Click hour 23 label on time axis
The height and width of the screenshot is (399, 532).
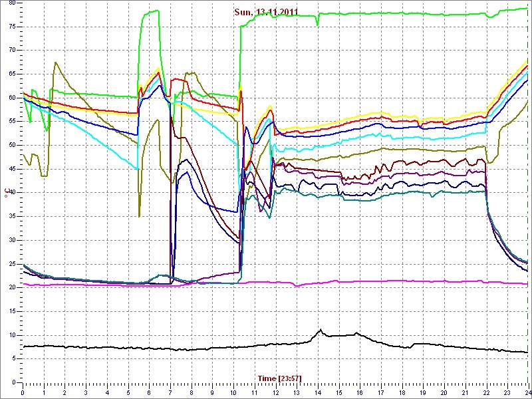pos(508,392)
